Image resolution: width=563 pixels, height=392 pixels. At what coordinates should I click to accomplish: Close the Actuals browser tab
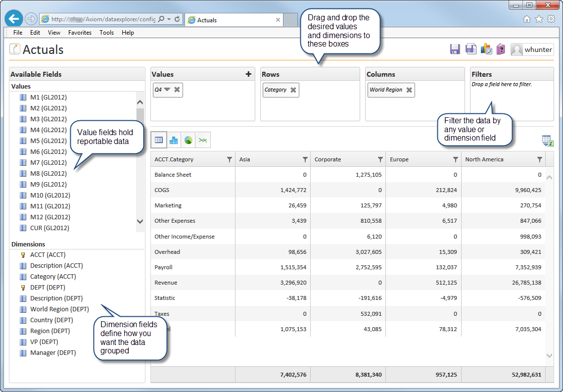278,20
